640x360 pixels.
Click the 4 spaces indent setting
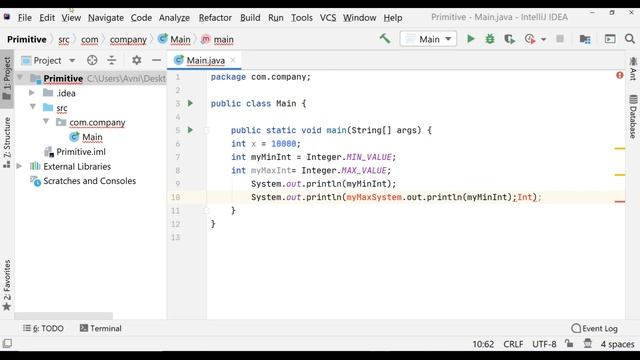coord(618,344)
